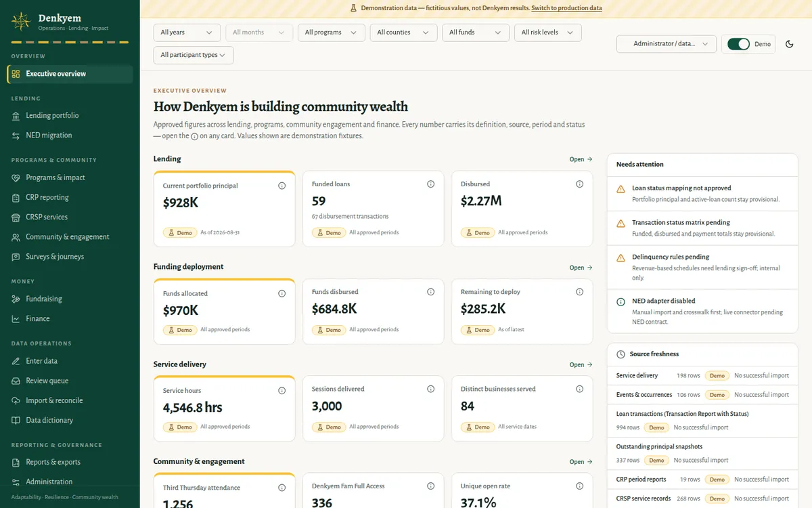Click the Source freshness clock icon
Viewport: 812px width, 508px height.
click(621, 354)
